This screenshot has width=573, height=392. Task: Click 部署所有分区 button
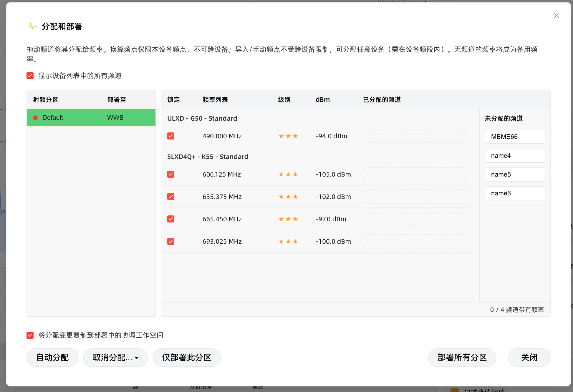pos(462,358)
